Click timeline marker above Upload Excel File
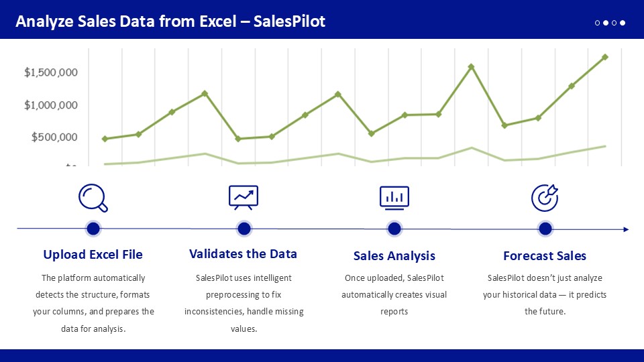 [x=93, y=229]
